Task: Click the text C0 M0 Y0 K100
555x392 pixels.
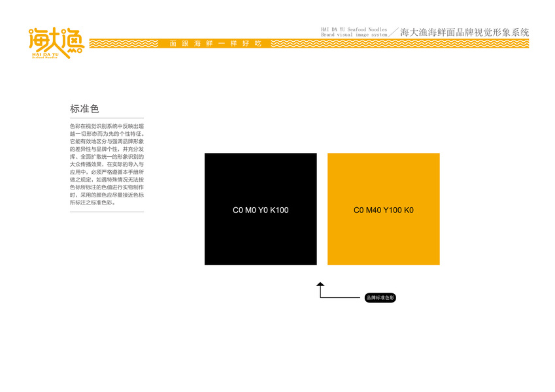Action: (261, 210)
